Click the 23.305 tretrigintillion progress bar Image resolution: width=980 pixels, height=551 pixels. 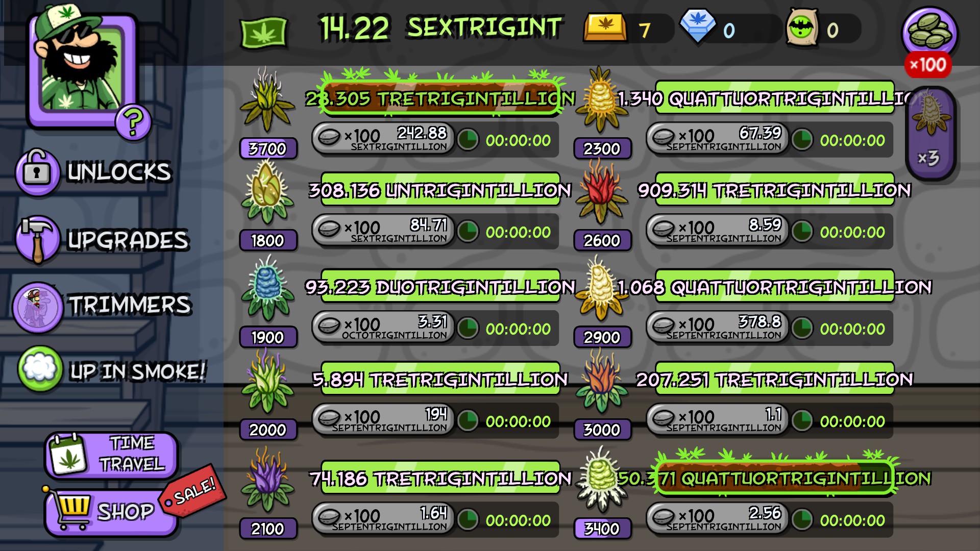(440, 97)
